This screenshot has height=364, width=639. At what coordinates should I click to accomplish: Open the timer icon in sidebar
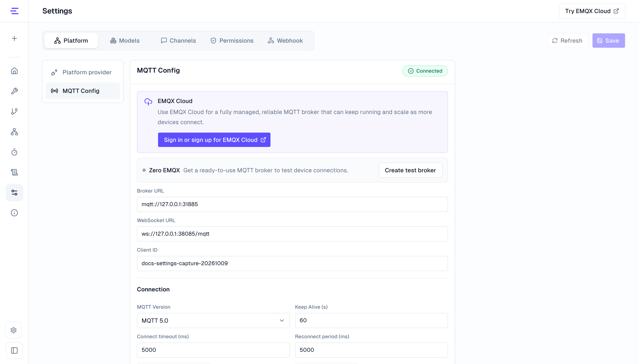(x=14, y=152)
